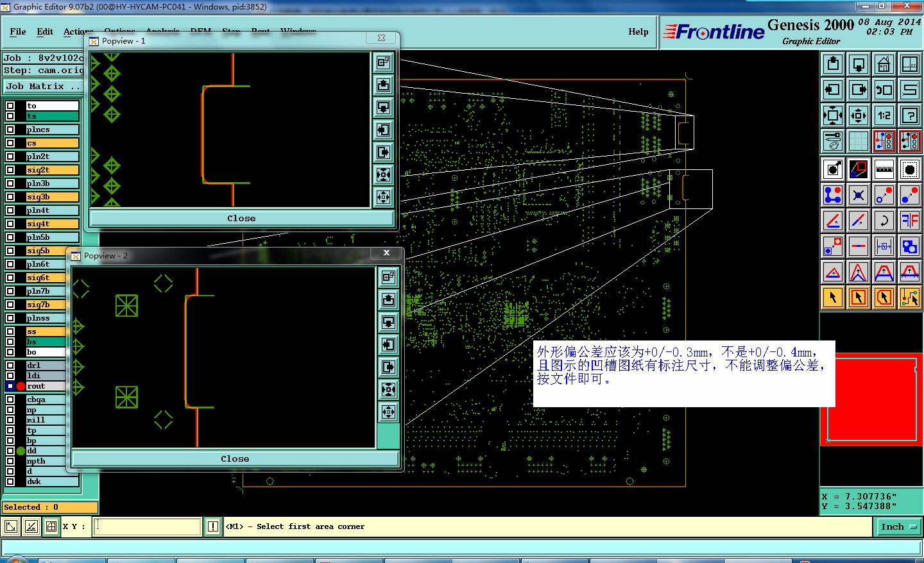Click the question mark help icon
The image size is (924, 563).
pyautogui.click(x=910, y=115)
